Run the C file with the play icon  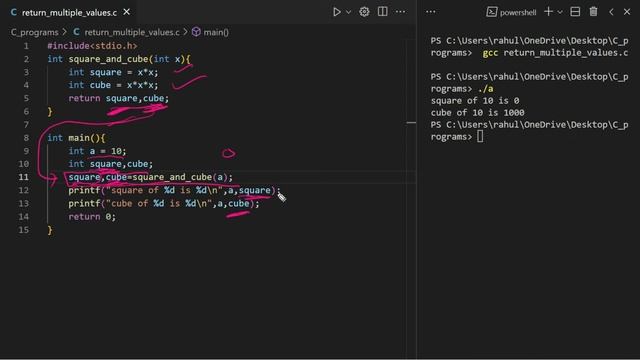[x=337, y=12]
